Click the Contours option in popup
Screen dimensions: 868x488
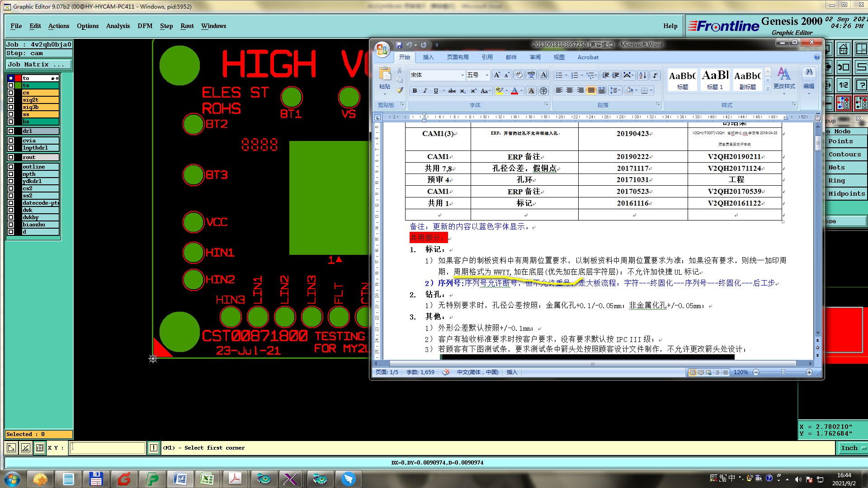[x=844, y=155]
